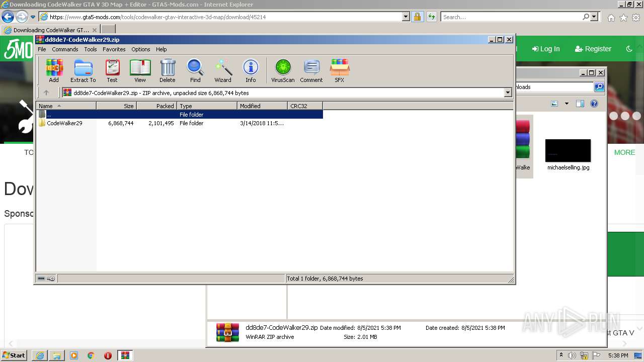Click the Opera icon in taskbar
Image resolution: width=644 pixels, height=362 pixels.
click(x=108, y=355)
